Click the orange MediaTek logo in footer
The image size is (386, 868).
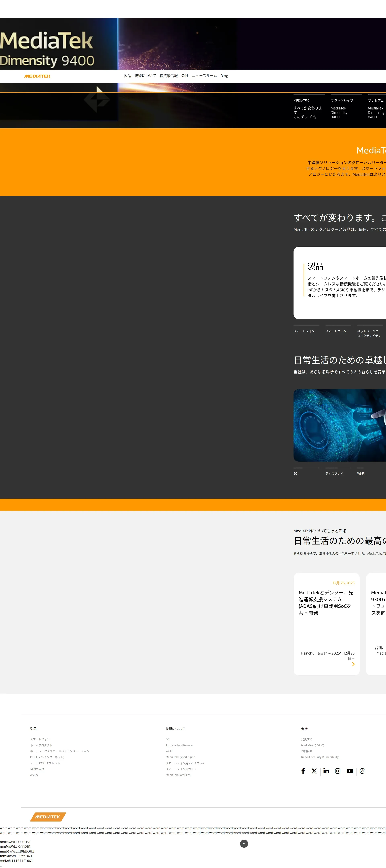(x=48, y=817)
